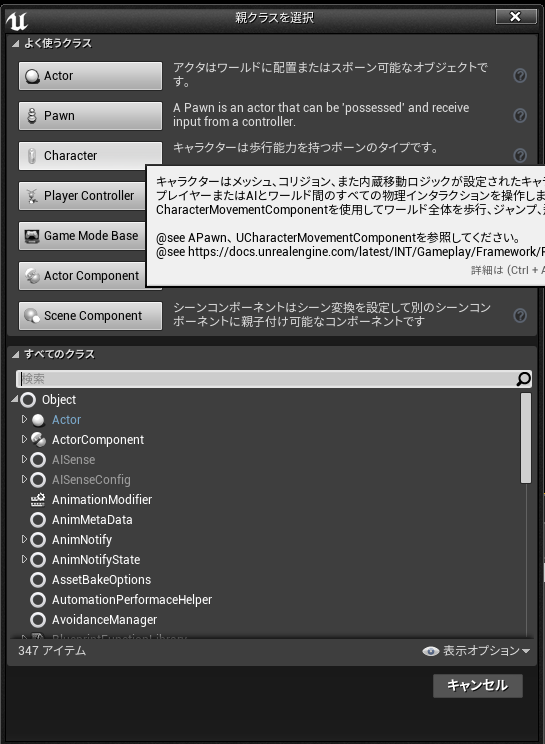Viewport: 545px width, 744px height.
Task: Select the Object row in class tree
Action: pyautogui.click(x=266, y=400)
